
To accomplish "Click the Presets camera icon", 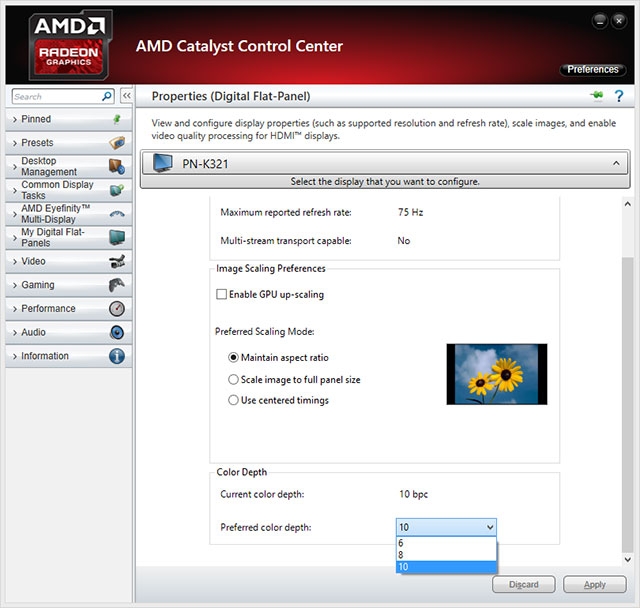I will (117, 143).
